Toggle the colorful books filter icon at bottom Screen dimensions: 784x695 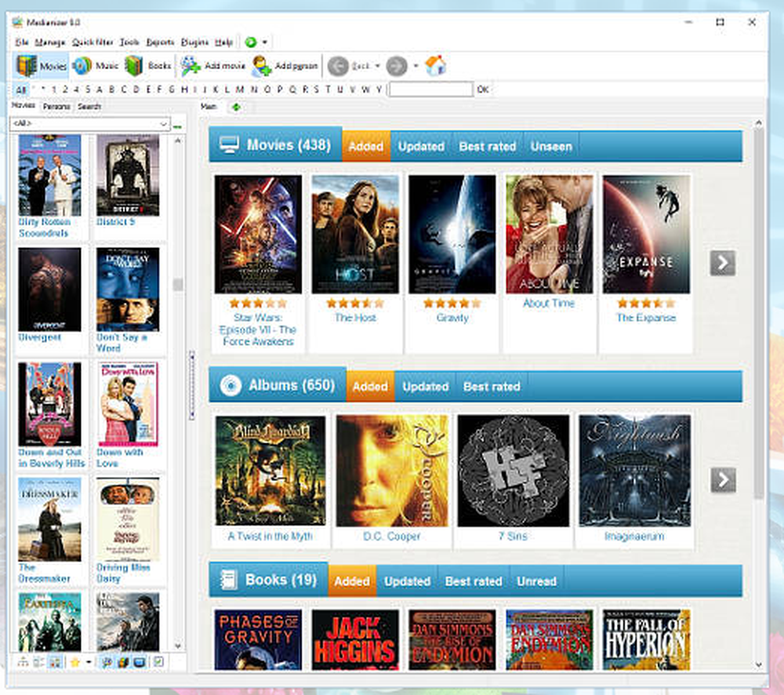pyautogui.click(x=123, y=662)
